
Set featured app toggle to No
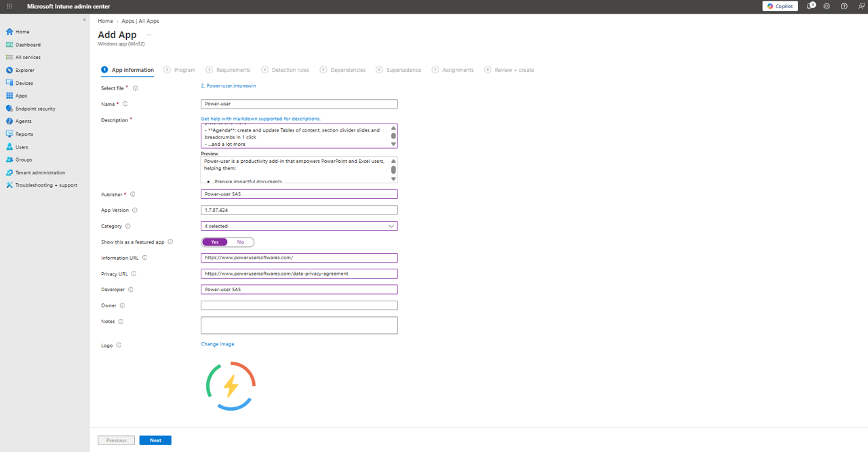(x=241, y=242)
